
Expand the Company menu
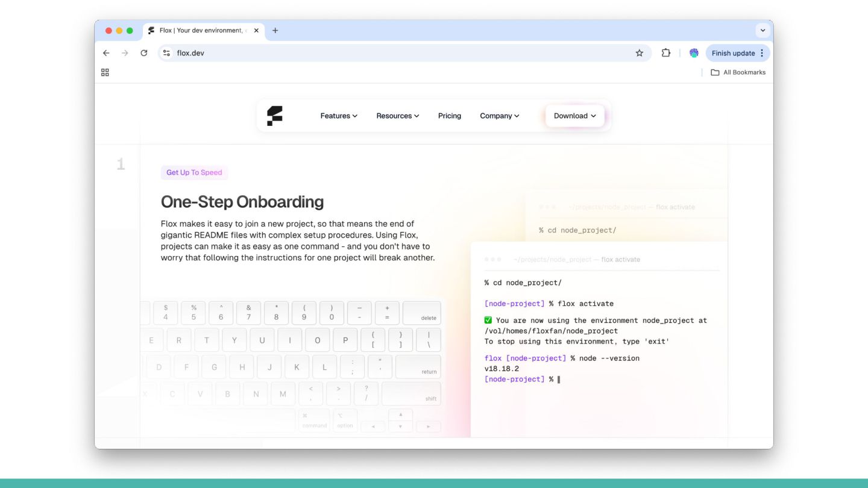click(x=500, y=116)
